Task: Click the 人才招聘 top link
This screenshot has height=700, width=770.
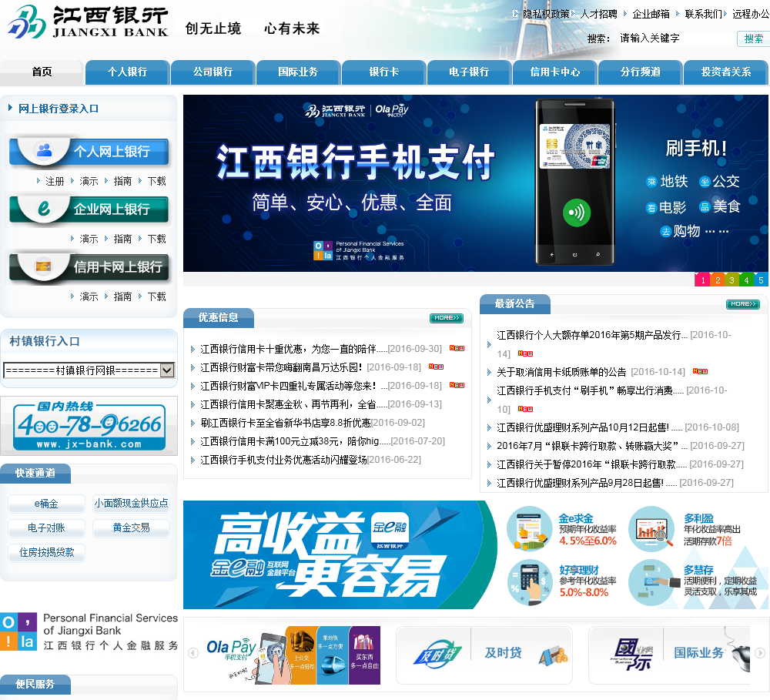Action: (598, 14)
